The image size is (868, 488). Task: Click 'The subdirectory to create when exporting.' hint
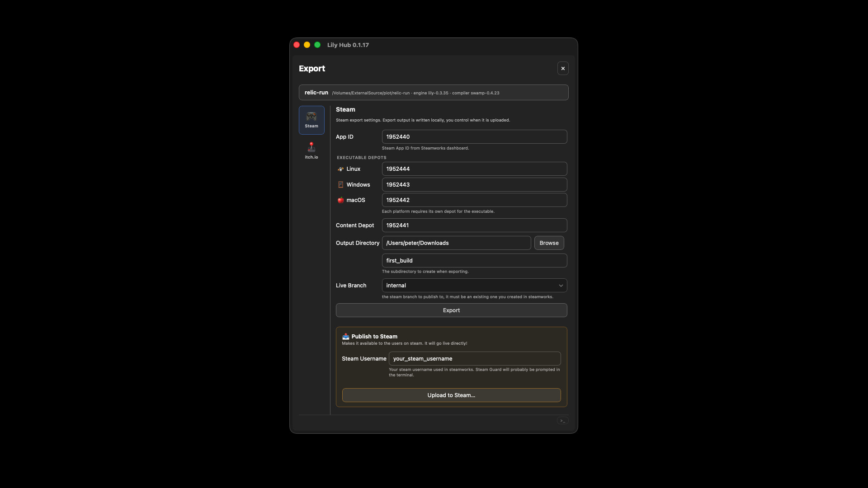425,272
